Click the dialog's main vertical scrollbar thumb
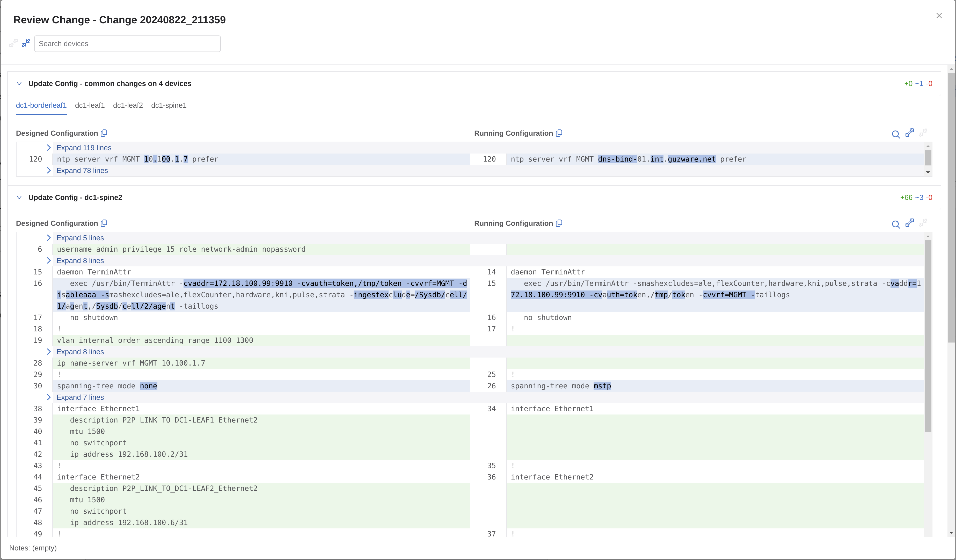 [x=951, y=208]
